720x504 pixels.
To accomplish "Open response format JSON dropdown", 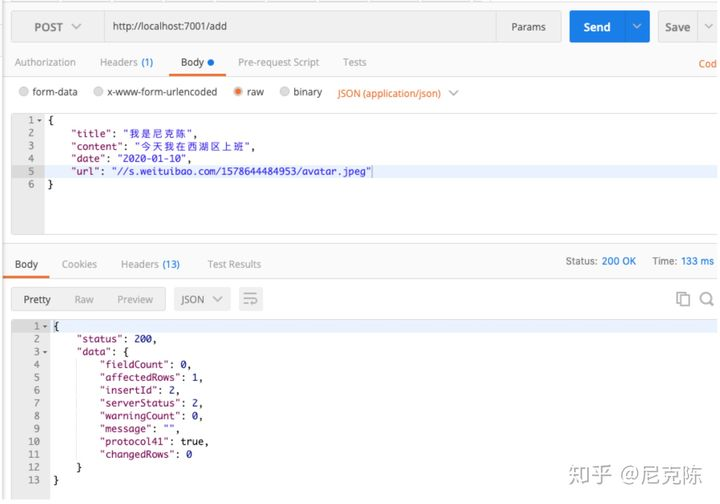I will [x=202, y=299].
